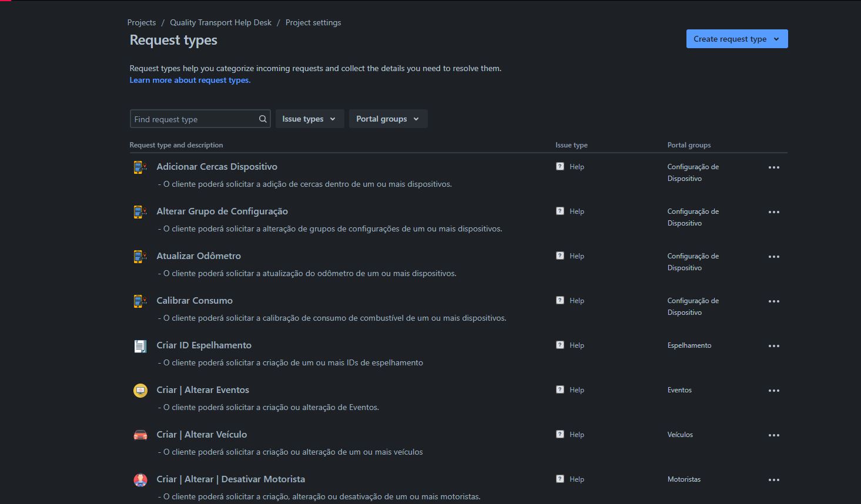Open the Alterar Grupo de Configuração request type
The image size is (861, 504).
tap(222, 211)
